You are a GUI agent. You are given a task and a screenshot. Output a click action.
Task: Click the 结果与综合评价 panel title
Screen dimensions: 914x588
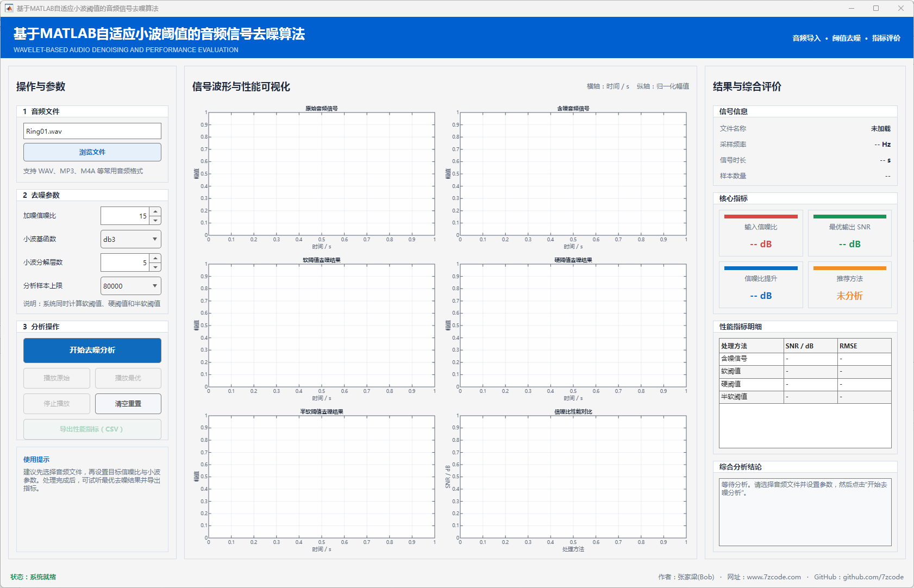(x=747, y=86)
